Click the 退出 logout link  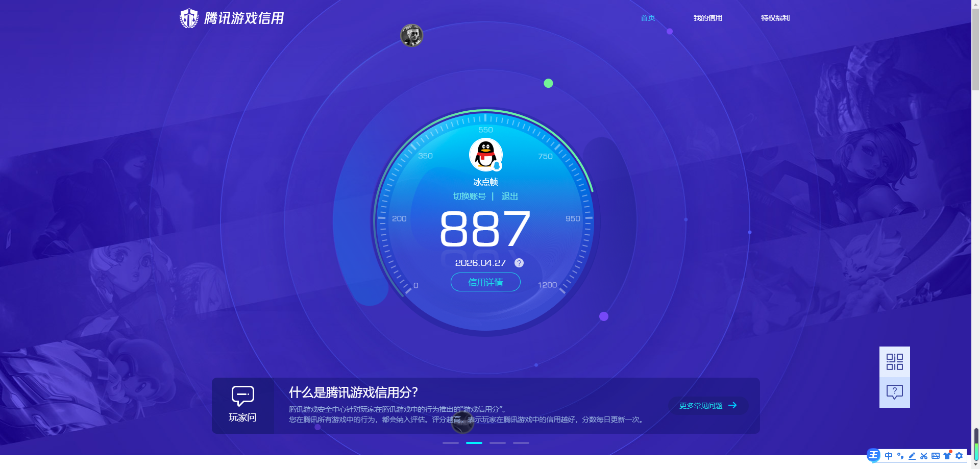point(509,196)
